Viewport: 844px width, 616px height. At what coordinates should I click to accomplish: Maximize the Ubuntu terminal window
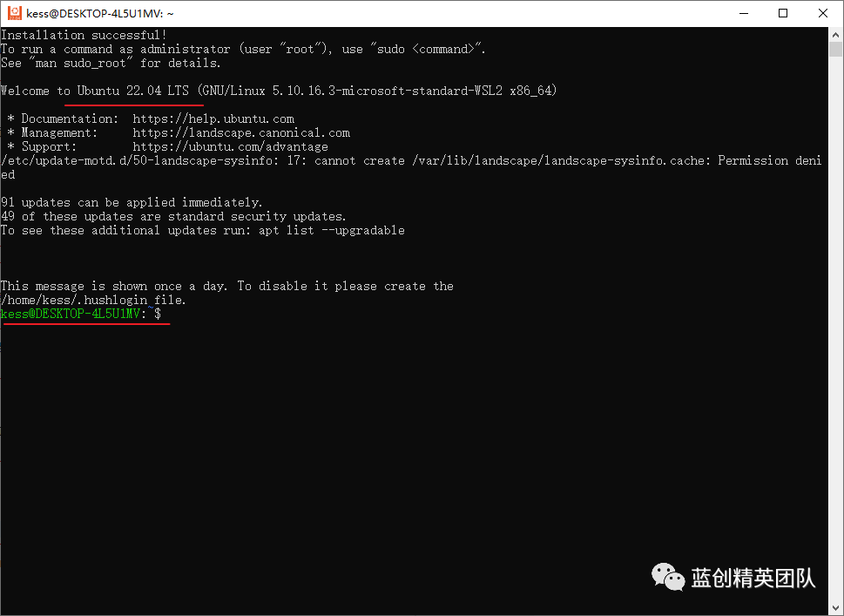[783, 13]
